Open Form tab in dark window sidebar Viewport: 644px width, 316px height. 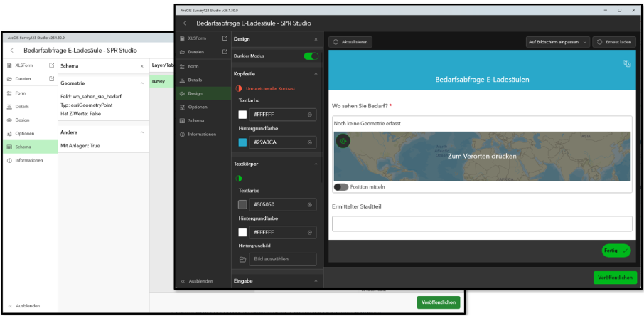pos(204,65)
